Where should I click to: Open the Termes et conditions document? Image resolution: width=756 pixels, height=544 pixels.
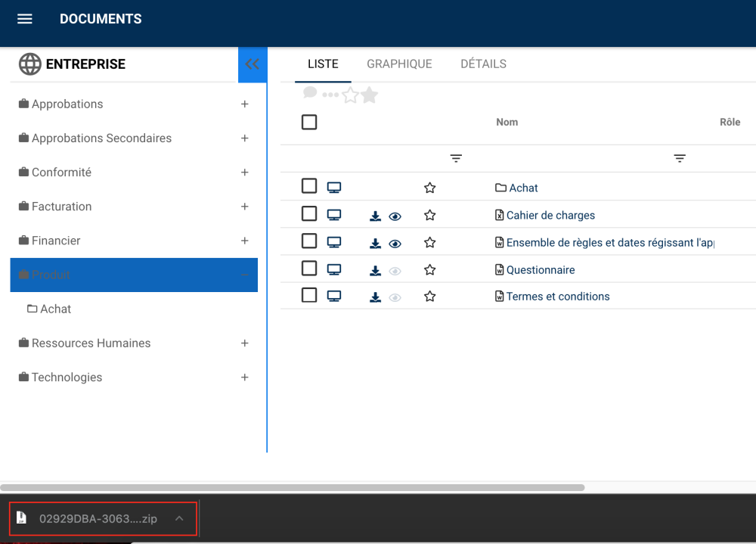pyautogui.click(x=558, y=297)
